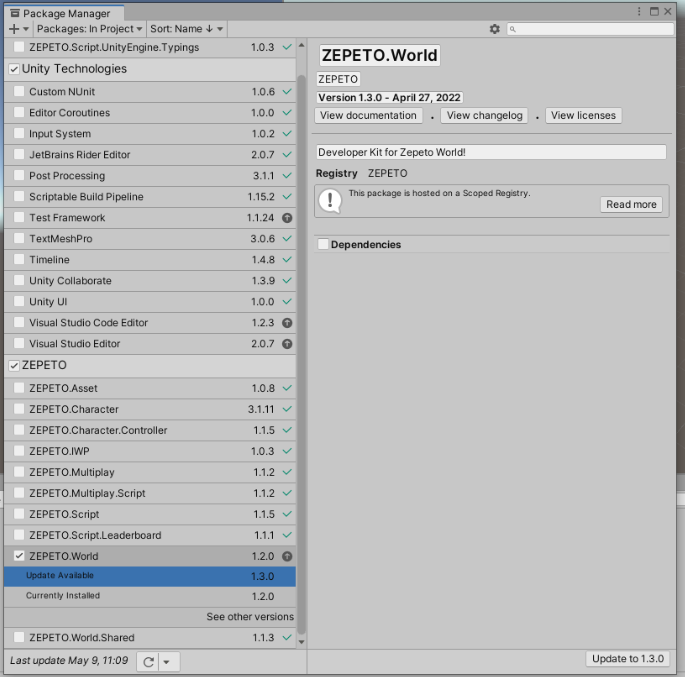Image resolution: width=685 pixels, height=677 pixels.
Task: Click the refresh package list icon
Action: point(149,662)
